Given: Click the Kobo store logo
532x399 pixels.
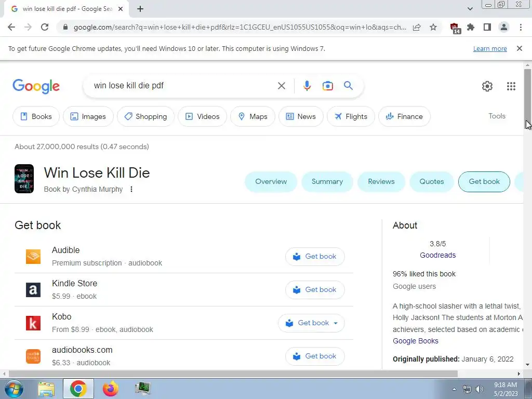Looking at the screenshot, I should [33, 323].
